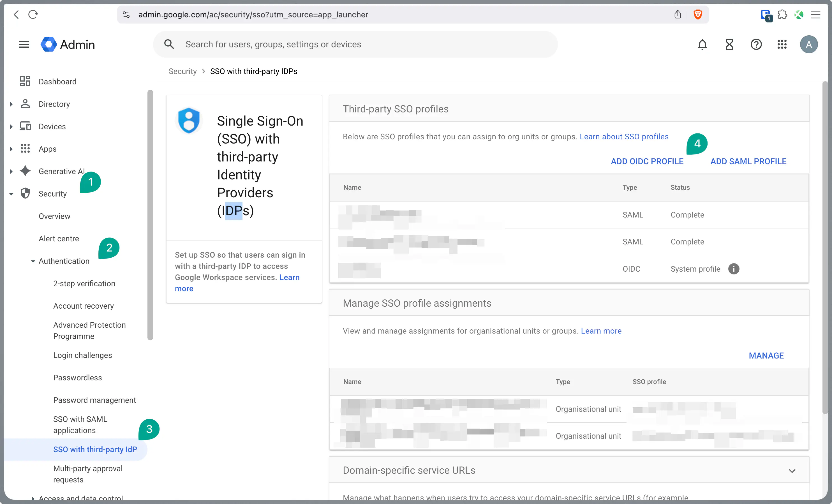Click the account avatar A
Viewport: 832px width, 504px height.
pos(808,44)
